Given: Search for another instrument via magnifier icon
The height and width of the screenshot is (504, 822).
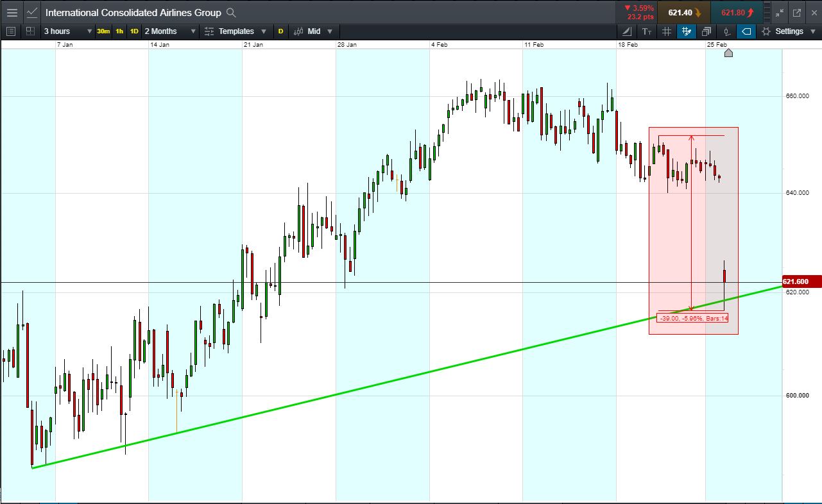Looking at the screenshot, I should (x=231, y=13).
